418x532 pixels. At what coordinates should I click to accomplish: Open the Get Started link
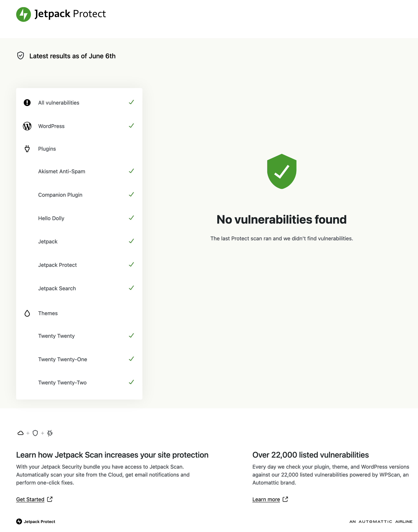(30, 499)
